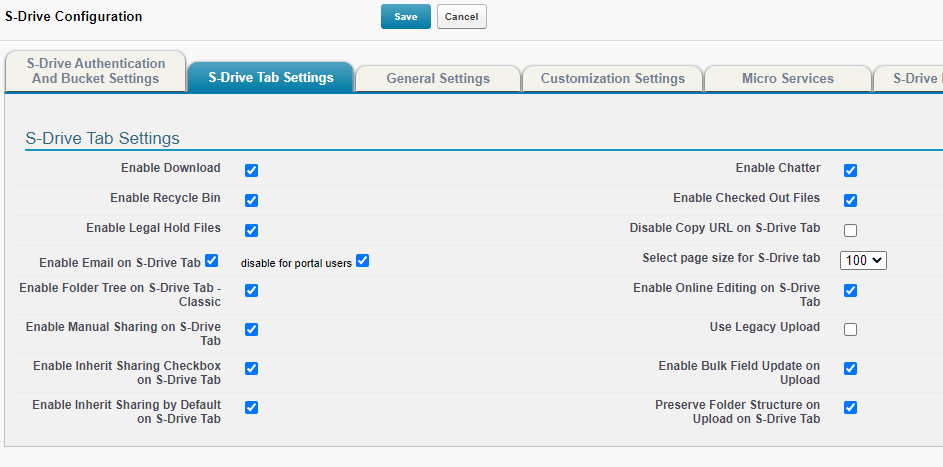943x467 pixels.
Task: Toggle Enable Email on S-Drive Tab checkbox
Action: [x=211, y=261]
